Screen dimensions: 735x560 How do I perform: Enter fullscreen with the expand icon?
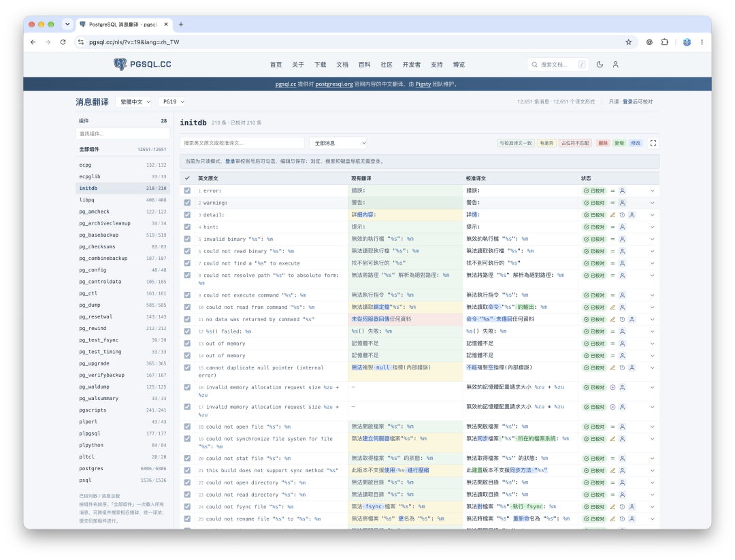(x=653, y=143)
